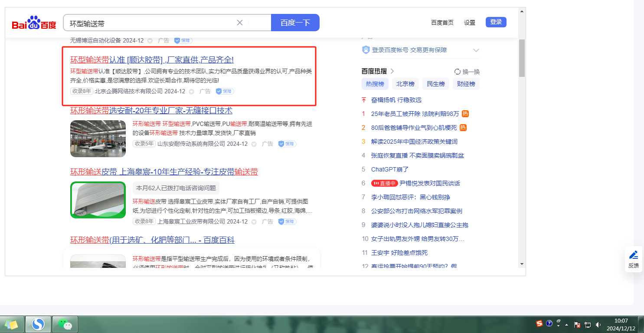The image size is (644, 333).
Task: Click the 保障 shield badge on 顺达胶带 result
Action: click(225, 91)
